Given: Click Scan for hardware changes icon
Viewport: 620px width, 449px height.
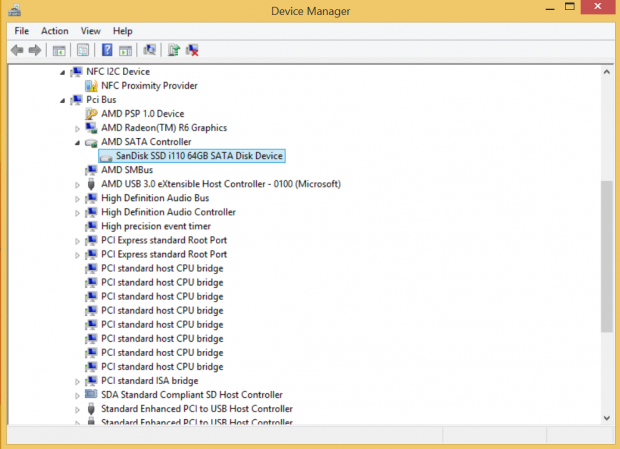Looking at the screenshot, I should click(149, 50).
